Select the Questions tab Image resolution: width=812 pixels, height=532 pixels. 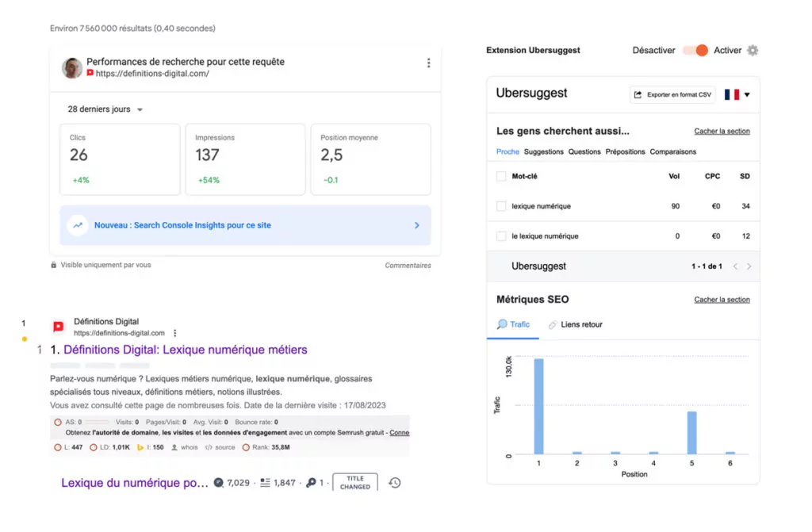coord(584,151)
